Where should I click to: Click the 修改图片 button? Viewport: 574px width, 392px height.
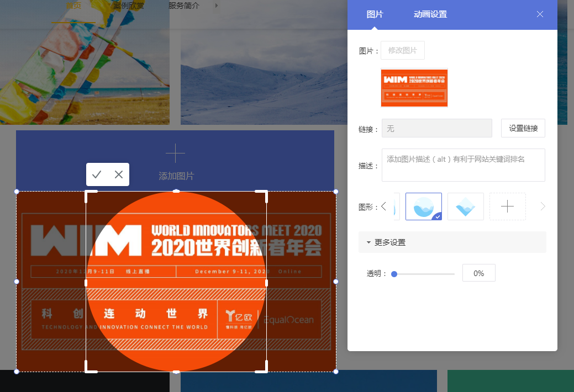pyautogui.click(x=403, y=50)
